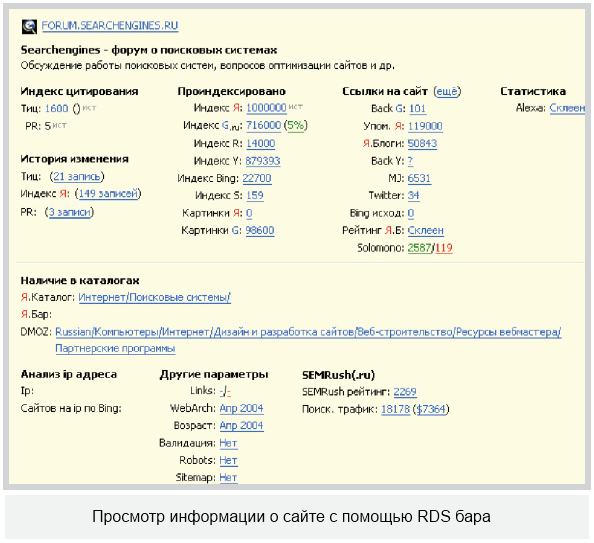Open Тиц history 21 запись link
594x543 pixels.
pos(77,177)
